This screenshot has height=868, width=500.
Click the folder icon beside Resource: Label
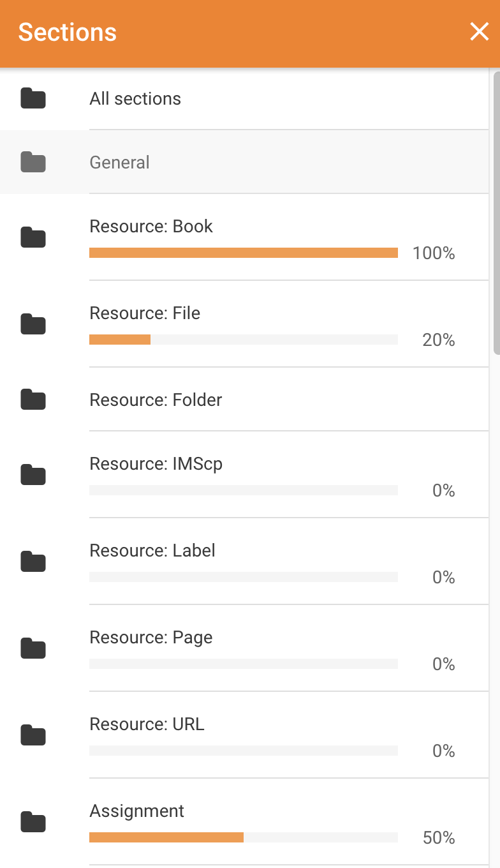click(x=33, y=562)
